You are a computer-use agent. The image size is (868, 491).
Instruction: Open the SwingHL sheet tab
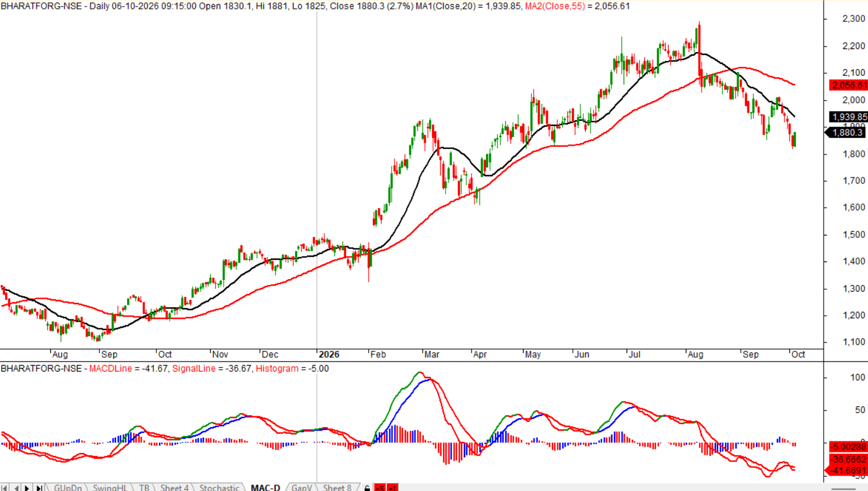(x=110, y=487)
